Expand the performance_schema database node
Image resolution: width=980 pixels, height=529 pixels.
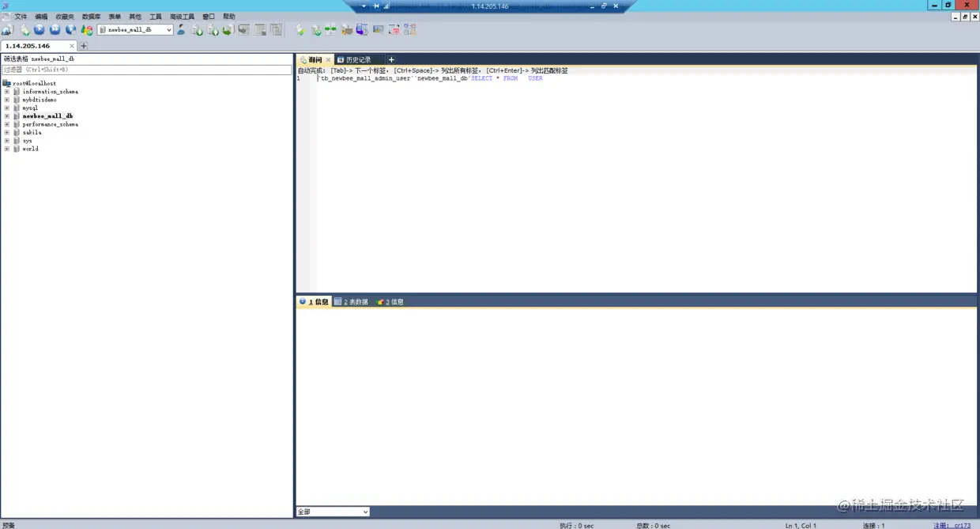pyautogui.click(x=7, y=124)
